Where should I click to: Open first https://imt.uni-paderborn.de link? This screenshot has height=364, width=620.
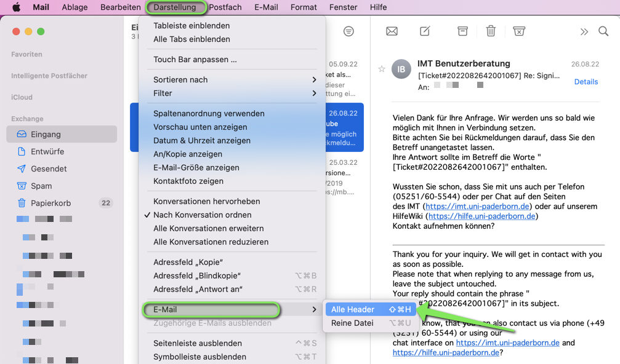[477, 207]
